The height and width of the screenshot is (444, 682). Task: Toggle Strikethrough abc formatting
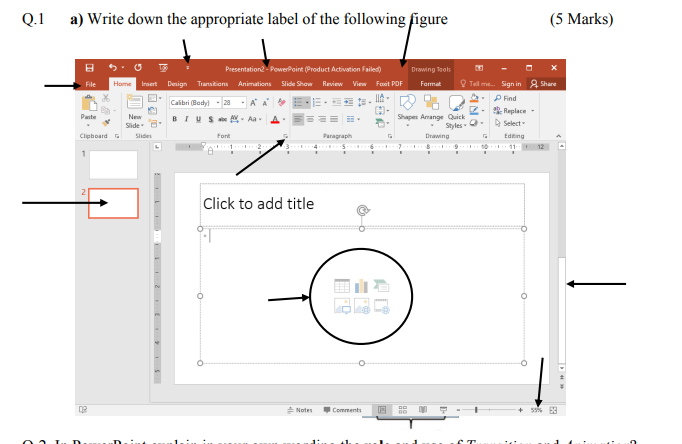[222, 119]
